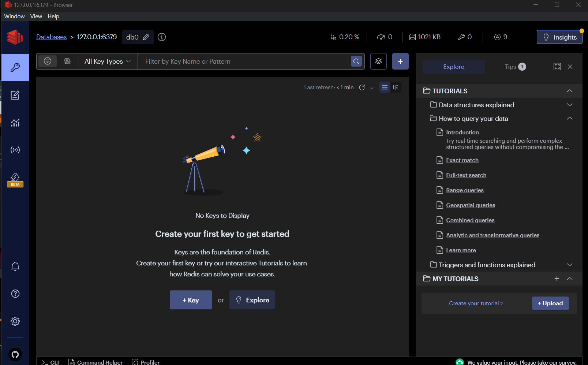Open the Exact match tutorial
Image resolution: width=588 pixels, height=365 pixels.
[x=462, y=160]
